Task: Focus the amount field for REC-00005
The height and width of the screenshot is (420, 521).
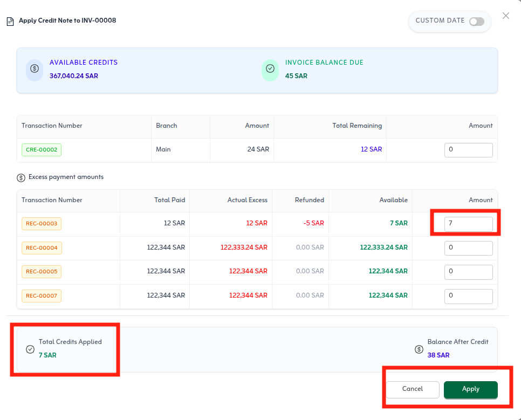Action: [469, 272]
